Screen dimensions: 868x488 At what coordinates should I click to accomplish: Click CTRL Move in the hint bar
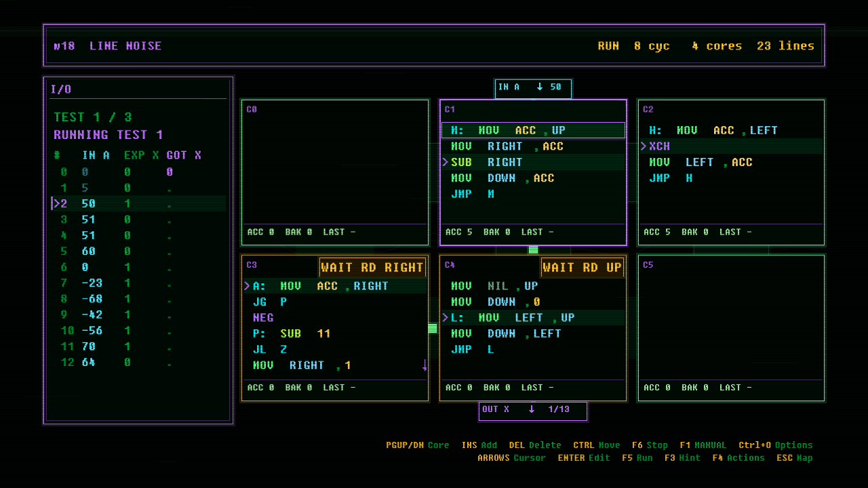coord(597,445)
